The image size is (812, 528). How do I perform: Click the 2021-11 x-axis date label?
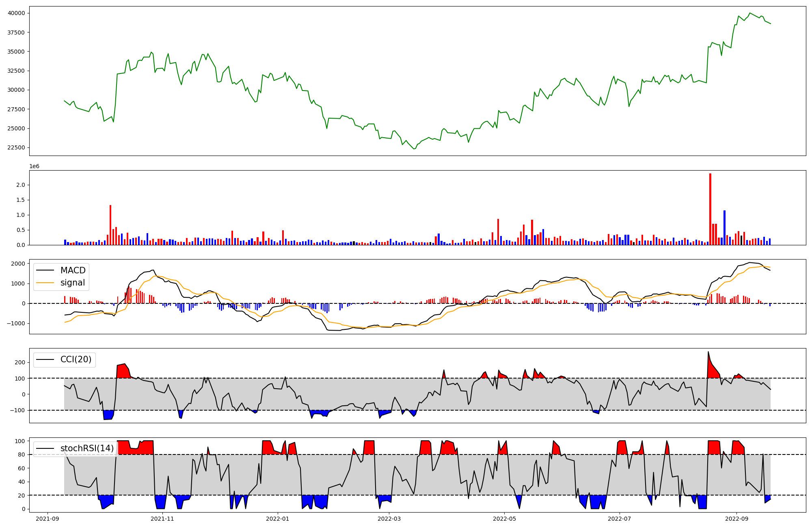point(163,519)
